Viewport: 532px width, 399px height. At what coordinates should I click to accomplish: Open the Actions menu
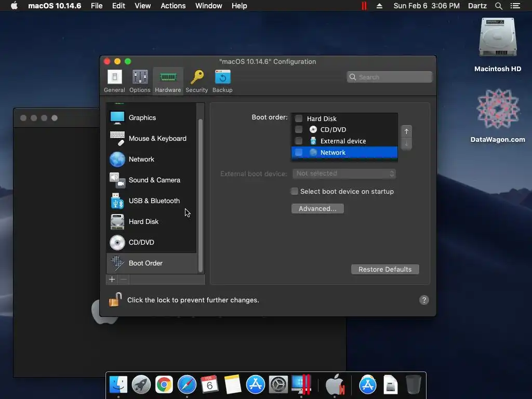tap(173, 6)
